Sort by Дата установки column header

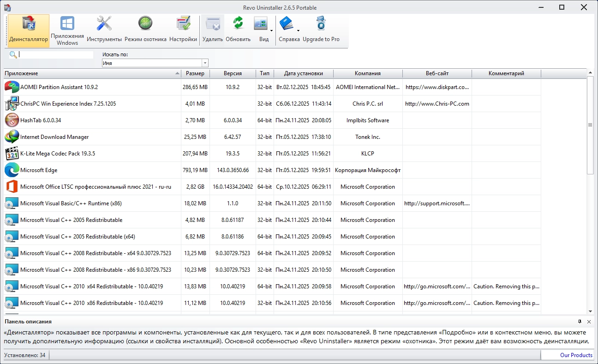tap(303, 73)
